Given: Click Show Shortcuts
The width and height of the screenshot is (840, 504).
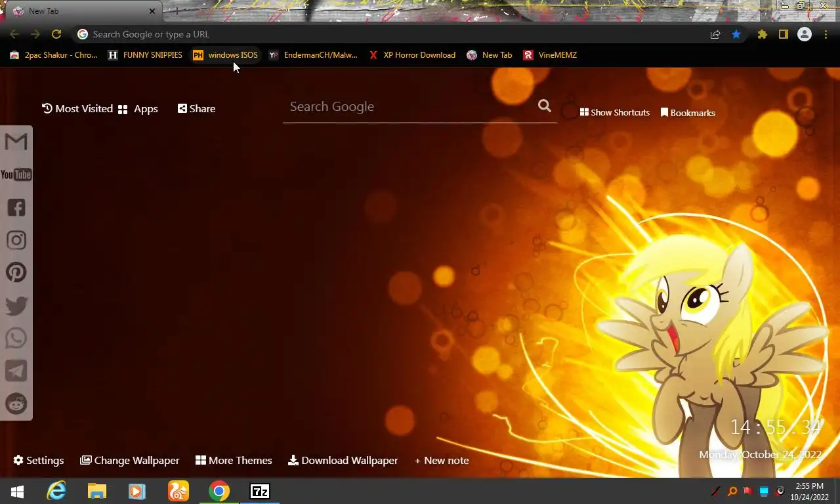Looking at the screenshot, I should coord(615,112).
